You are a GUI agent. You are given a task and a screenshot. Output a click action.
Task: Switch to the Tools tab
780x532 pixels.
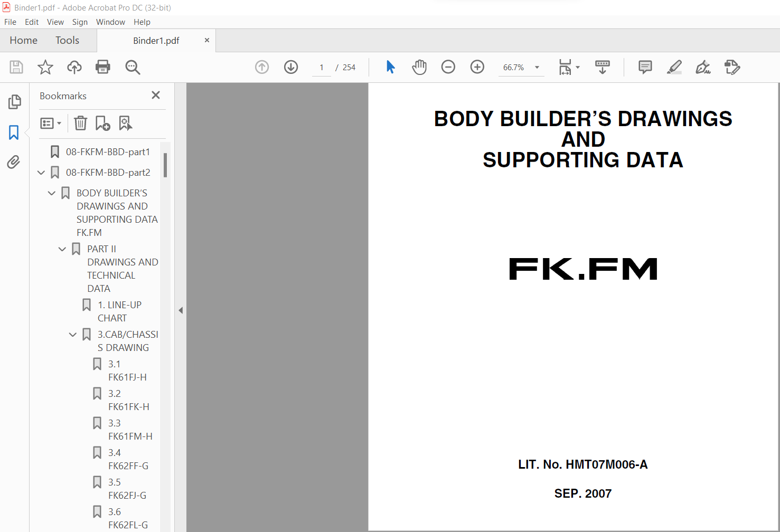[67, 41]
